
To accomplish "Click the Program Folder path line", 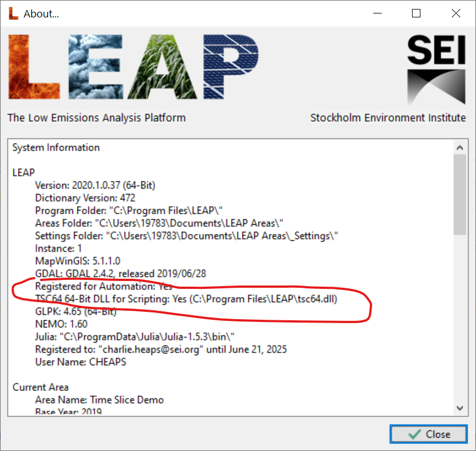I will 129,210.
